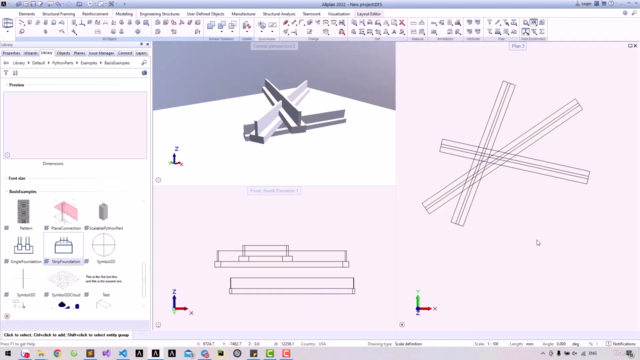Select the StripFoundation PythonPart thumbnail

pos(64,245)
